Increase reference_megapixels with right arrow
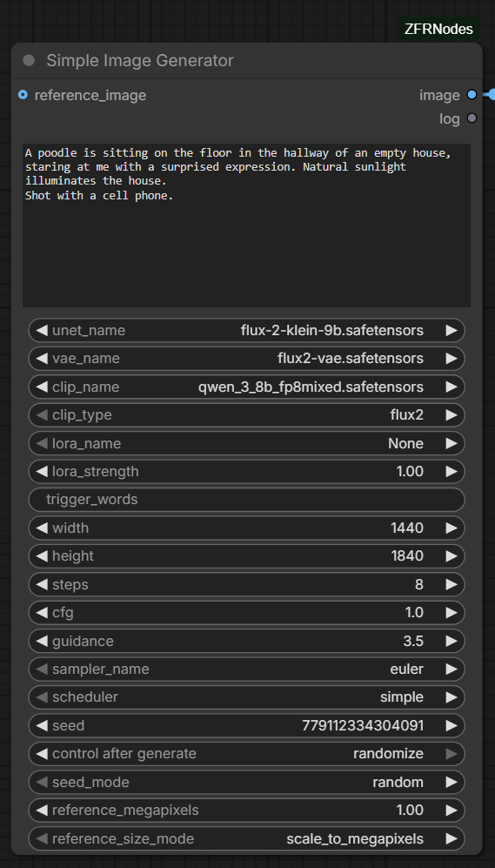Image resolution: width=495 pixels, height=868 pixels. point(452,811)
